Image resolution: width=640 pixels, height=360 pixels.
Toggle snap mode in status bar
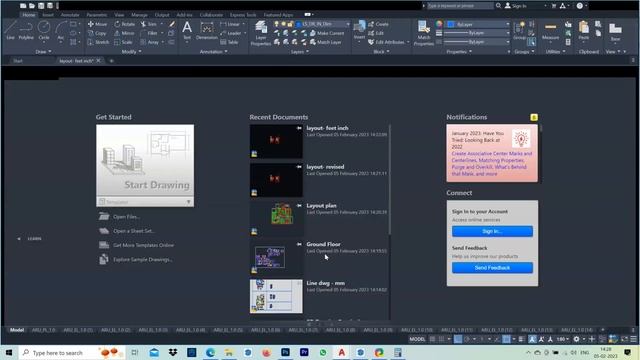pyautogui.click(x=441, y=339)
